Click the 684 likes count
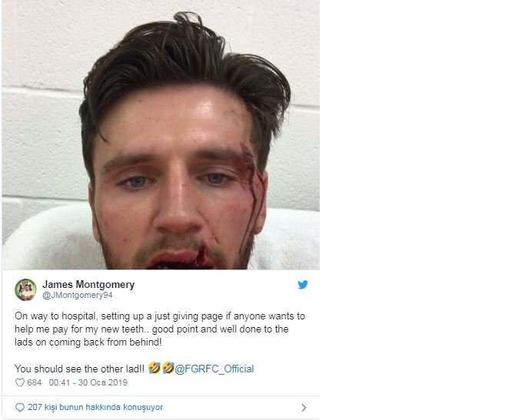The height and width of the screenshot is (420, 515). [34, 382]
